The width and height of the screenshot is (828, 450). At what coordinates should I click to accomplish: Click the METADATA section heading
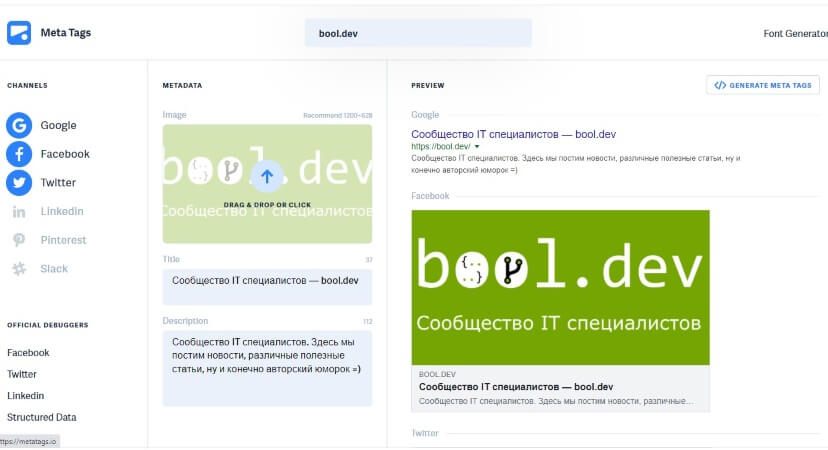[182, 86]
